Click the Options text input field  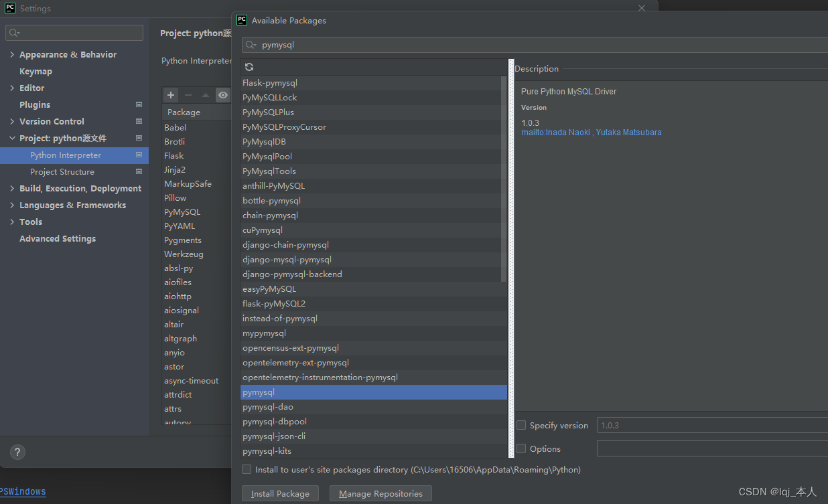click(x=712, y=448)
